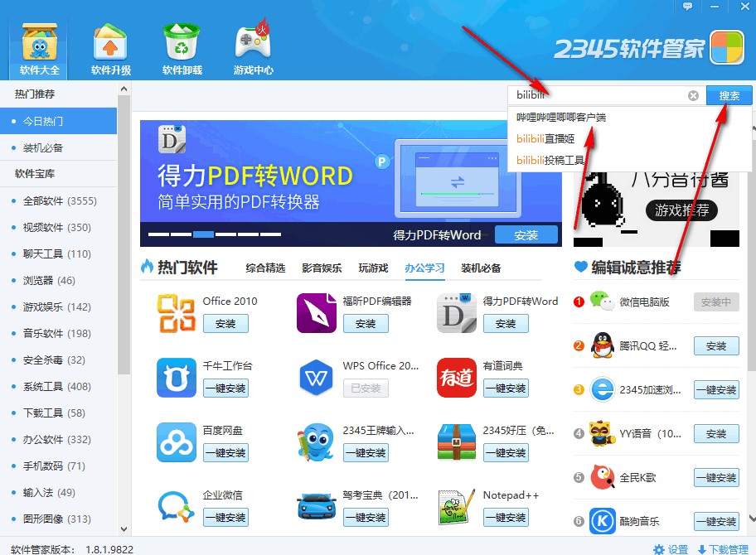
Task: Select 全部软件 (3555) category
Action: (58, 201)
